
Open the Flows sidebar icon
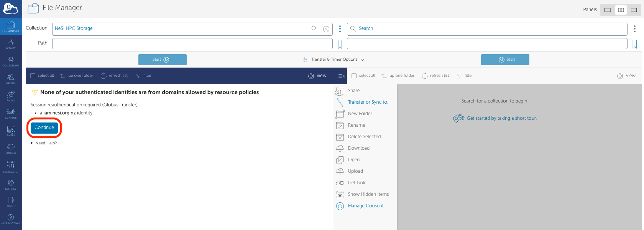pyautogui.click(x=11, y=96)
